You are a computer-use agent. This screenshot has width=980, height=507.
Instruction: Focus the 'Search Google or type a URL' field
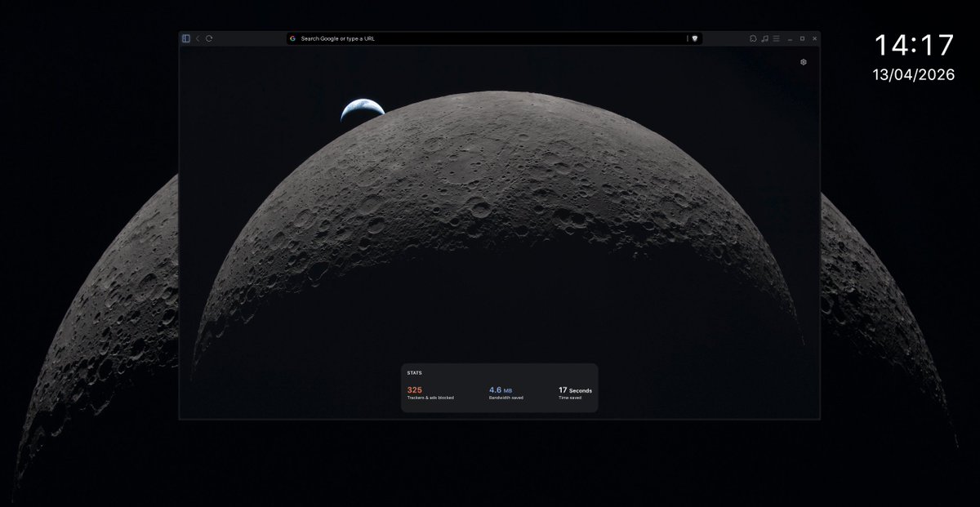(x=493, y=38)
